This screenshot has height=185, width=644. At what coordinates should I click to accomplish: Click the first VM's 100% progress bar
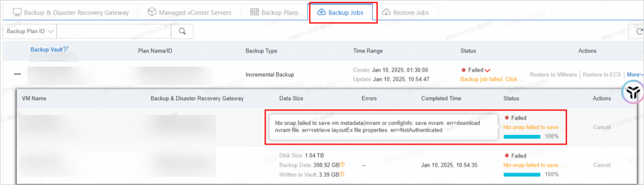point(521,137)
